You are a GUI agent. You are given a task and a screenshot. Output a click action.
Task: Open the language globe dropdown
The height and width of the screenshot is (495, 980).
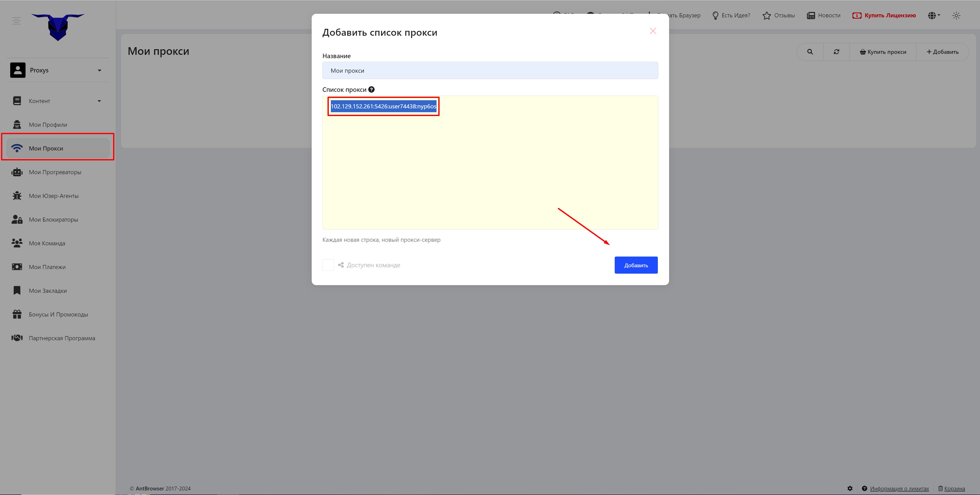(934, 15)
